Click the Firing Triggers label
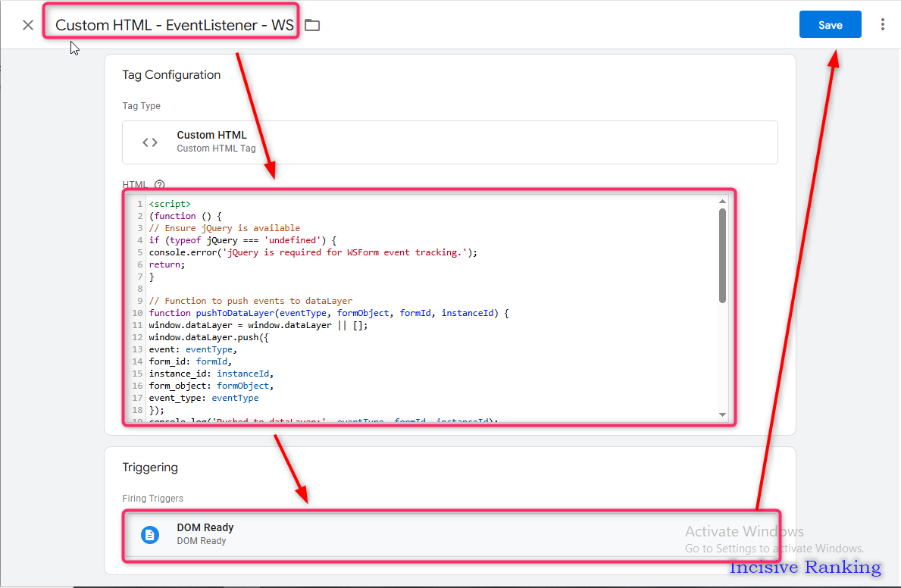Screen dimensions: 901x588 (x=153, y=499)
